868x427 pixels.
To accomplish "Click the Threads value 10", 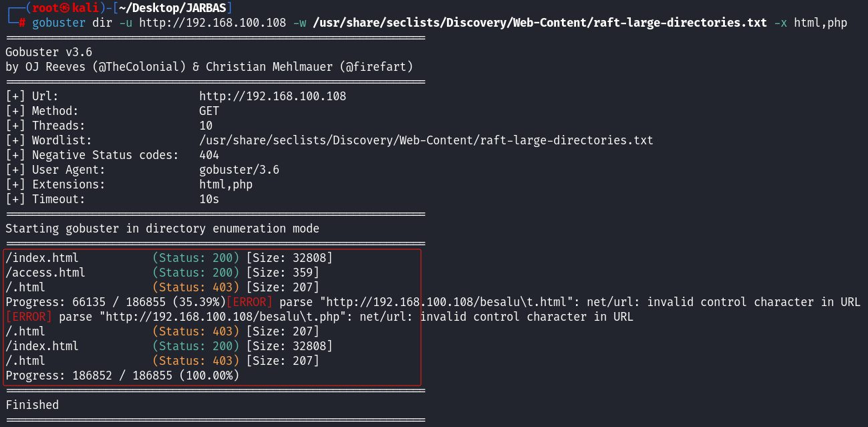I will pos(206,126).
